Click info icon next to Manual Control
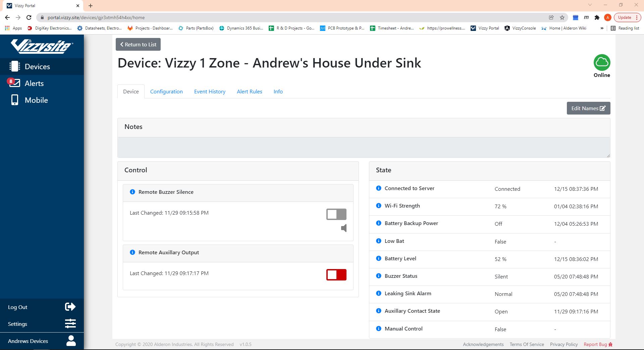This screenshot has height=350, width=644. (379, 329)
